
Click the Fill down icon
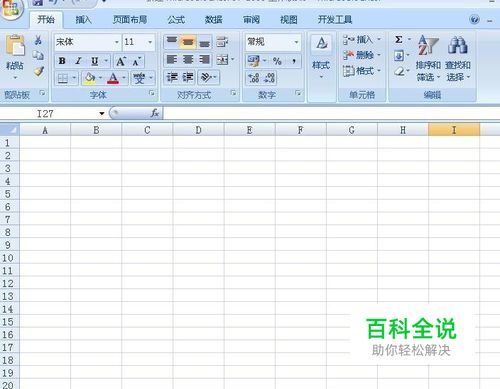pos(398,55)
